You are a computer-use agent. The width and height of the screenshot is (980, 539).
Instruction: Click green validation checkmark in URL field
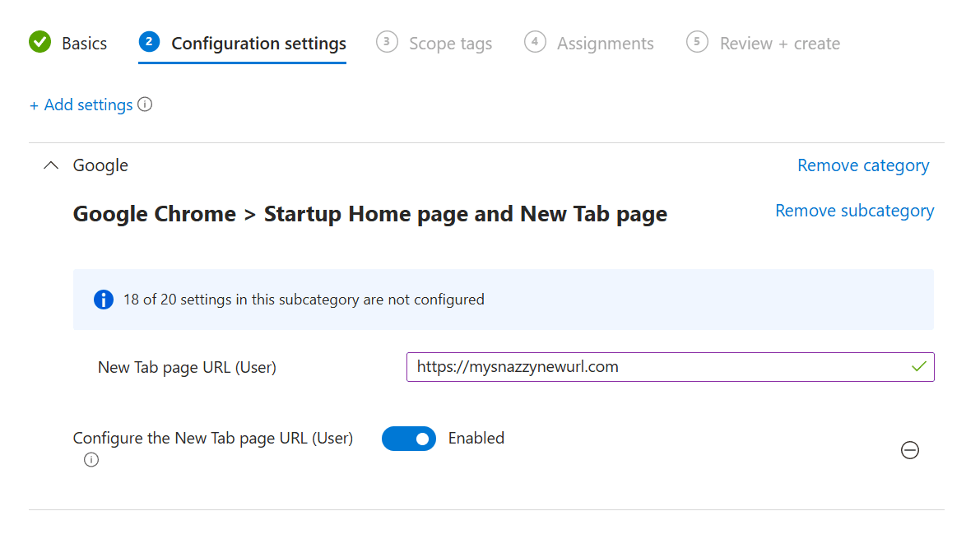coord(919,367)
